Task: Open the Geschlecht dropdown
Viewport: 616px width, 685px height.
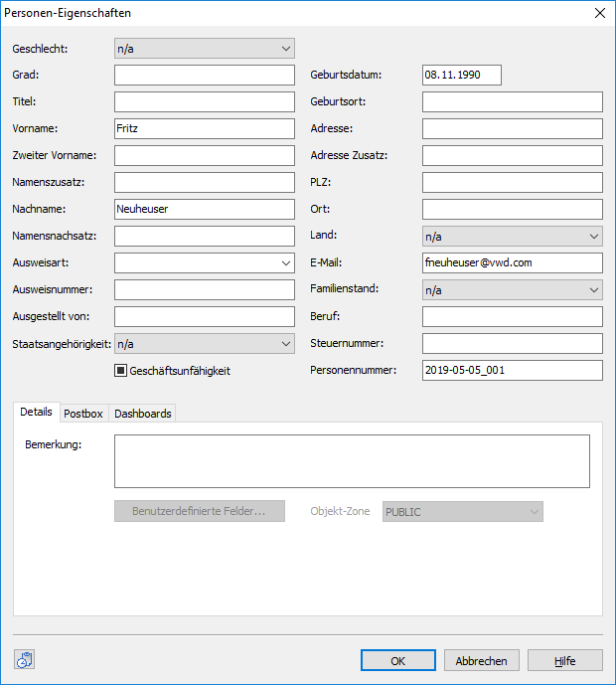Action: (204, 49)
